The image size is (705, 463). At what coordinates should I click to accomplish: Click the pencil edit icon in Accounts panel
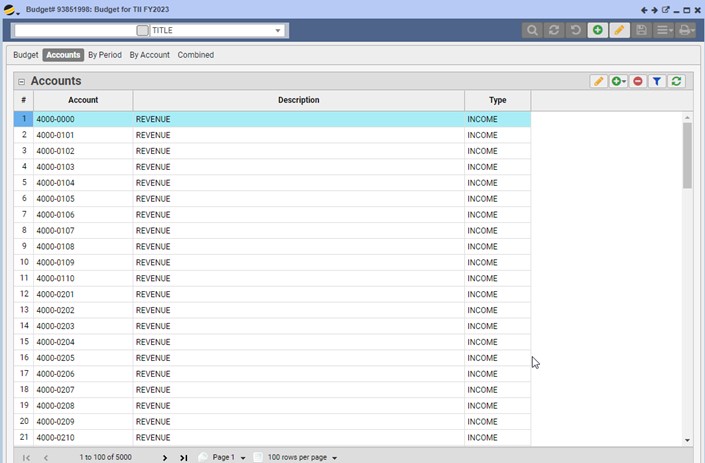coord(598,82)
